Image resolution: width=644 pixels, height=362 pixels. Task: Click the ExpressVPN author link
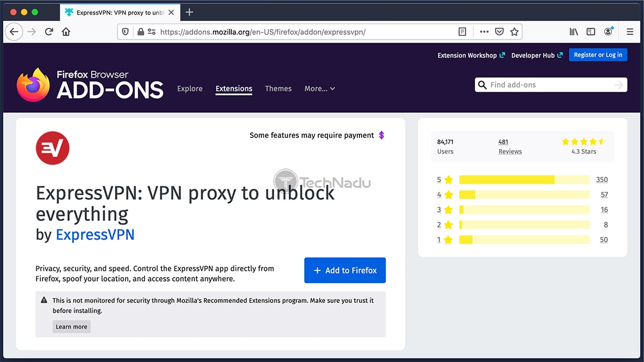click(x=95, y=234)
